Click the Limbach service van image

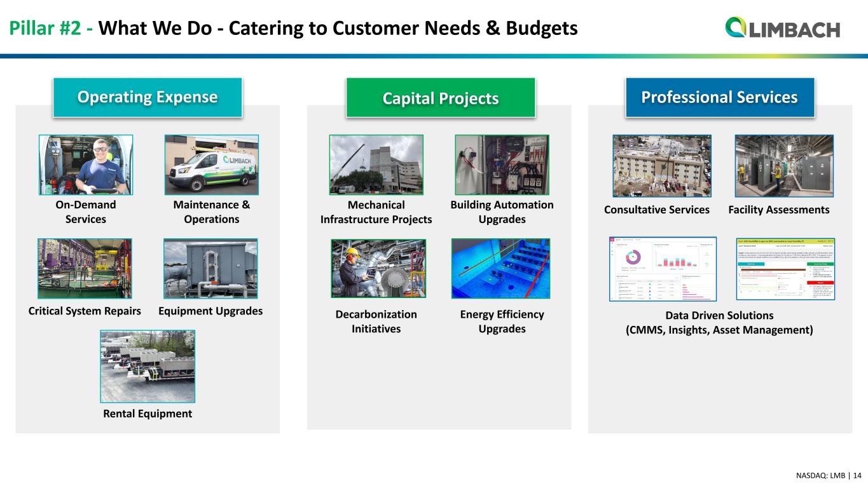coord(211,165)
